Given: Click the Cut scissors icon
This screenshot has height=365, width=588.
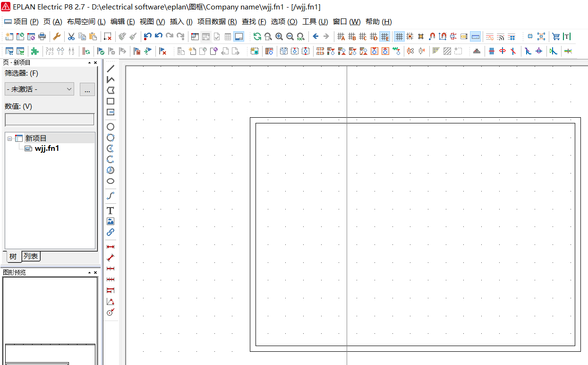Looking at the screenshot, I should [71, 36].
